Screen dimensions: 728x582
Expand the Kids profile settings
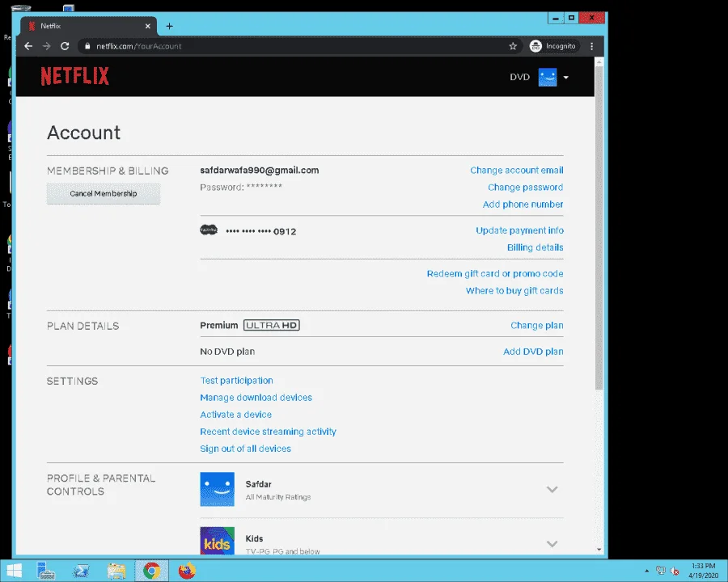click(x=552, y=543)
